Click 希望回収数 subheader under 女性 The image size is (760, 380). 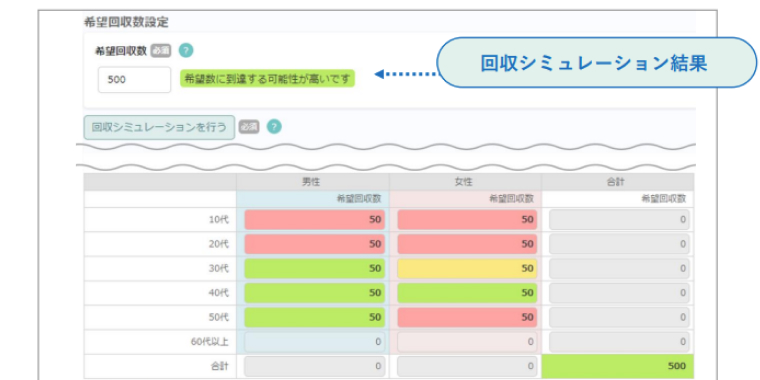[511, 198]
